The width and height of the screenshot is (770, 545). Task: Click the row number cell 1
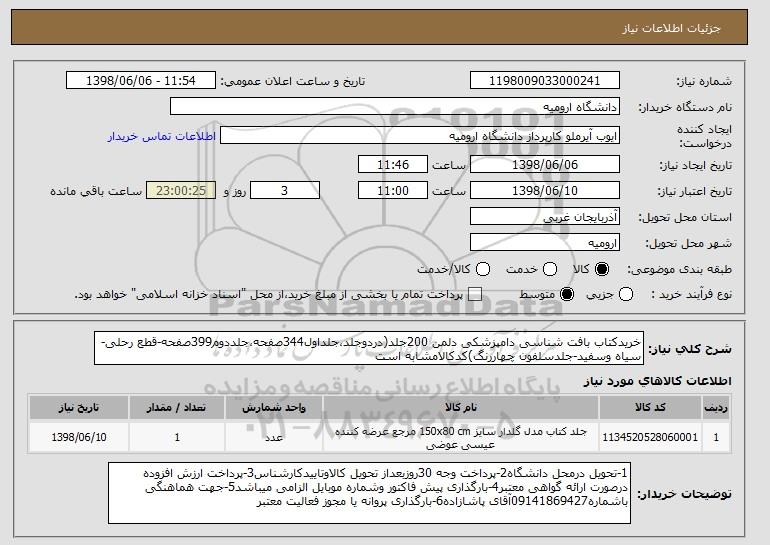tap(716, 437)
